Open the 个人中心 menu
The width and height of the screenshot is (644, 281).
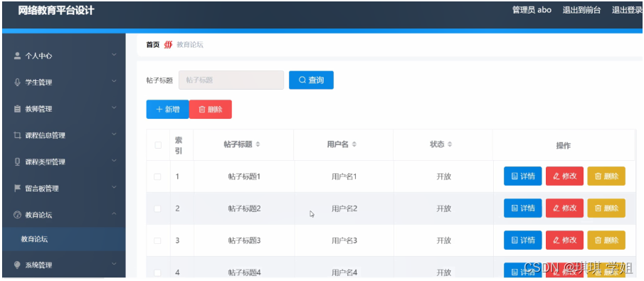point(63,56)
